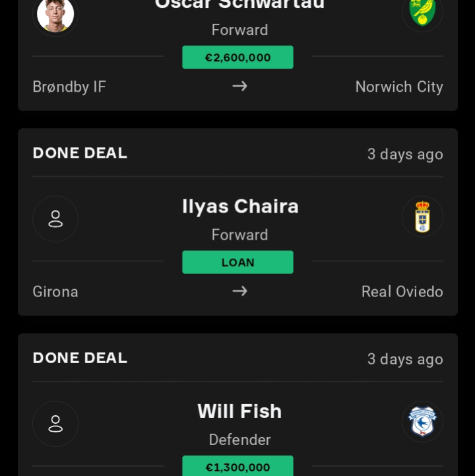Open the Norwich City club crest
The image size is (475, 476).
click(x=422, y=11)
